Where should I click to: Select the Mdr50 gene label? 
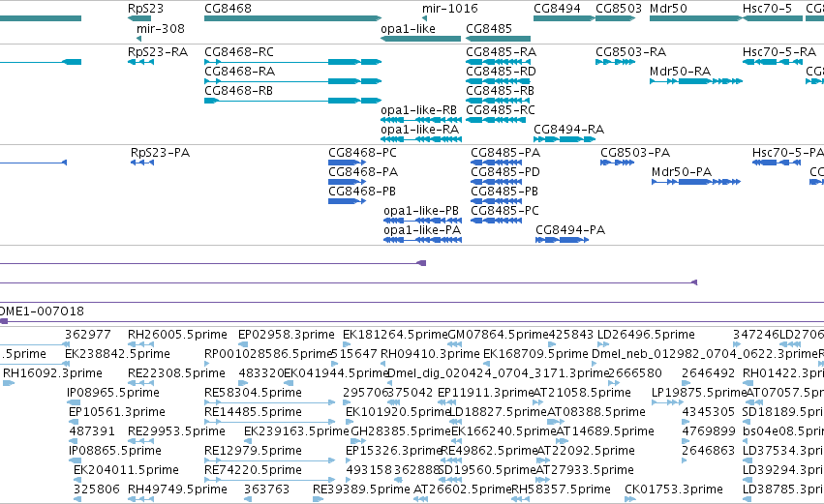668,9
